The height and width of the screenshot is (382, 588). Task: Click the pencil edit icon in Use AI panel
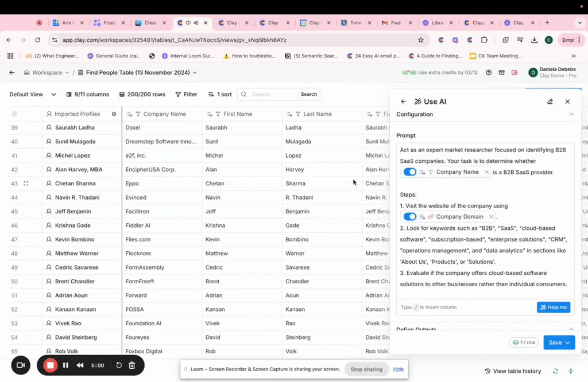click(x=550, y=102)
